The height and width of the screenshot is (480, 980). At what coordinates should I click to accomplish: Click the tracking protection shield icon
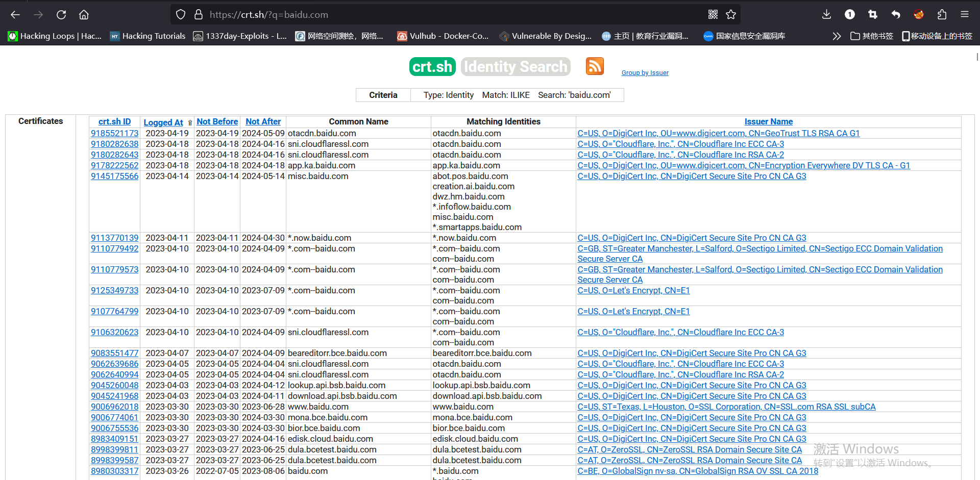(x=181, y=15)
